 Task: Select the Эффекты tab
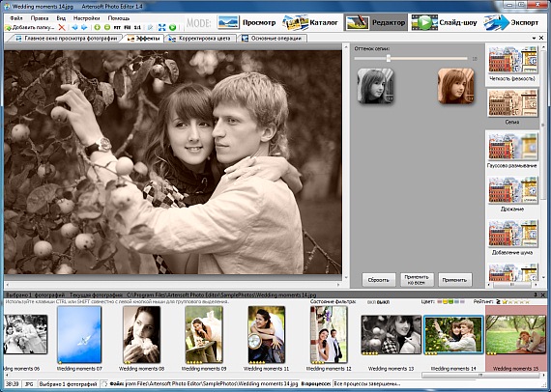(143, 39)
